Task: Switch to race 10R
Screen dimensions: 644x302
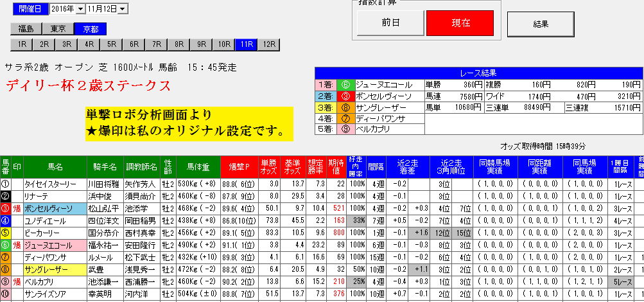Action: pyautogui.click(x=224, y=45)
